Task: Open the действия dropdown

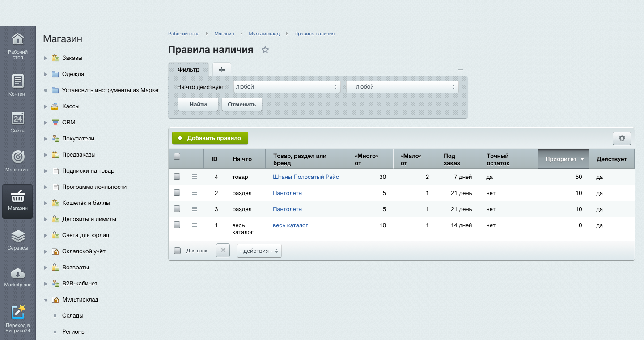Action: [259, 251]
